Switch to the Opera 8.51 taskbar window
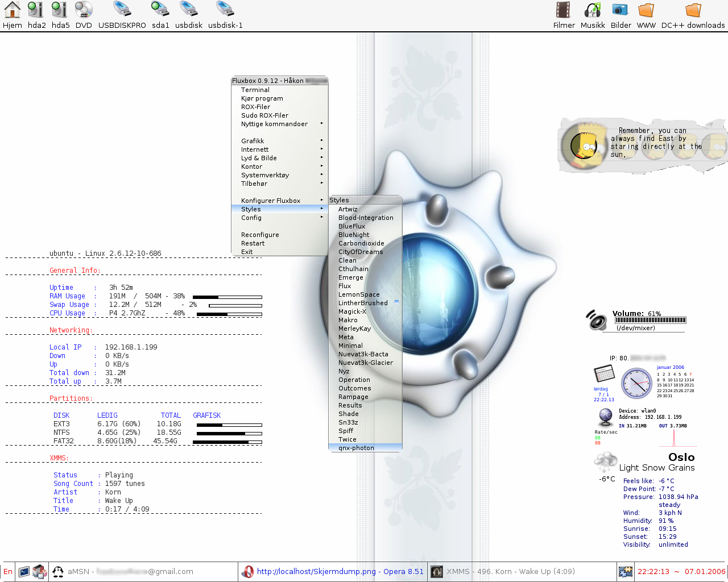 [333, 572]
